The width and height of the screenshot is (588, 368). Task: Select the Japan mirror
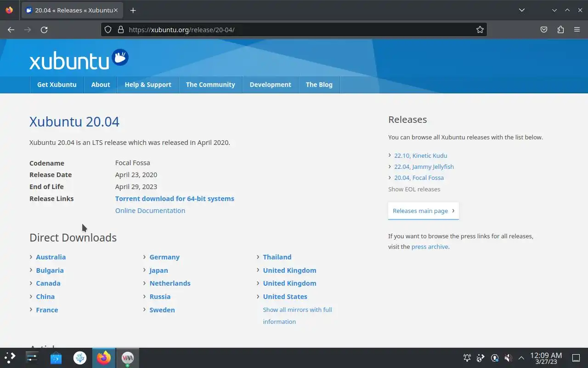158,270
